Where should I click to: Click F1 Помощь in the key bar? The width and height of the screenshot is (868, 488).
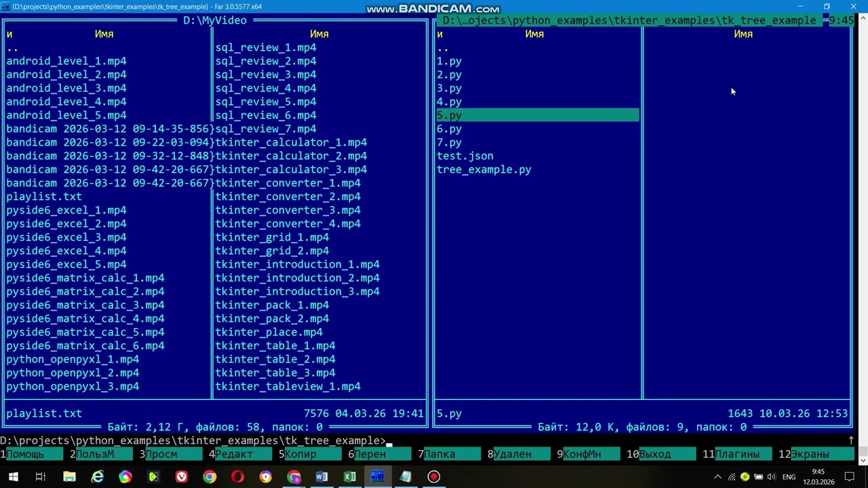coord(31,454)
